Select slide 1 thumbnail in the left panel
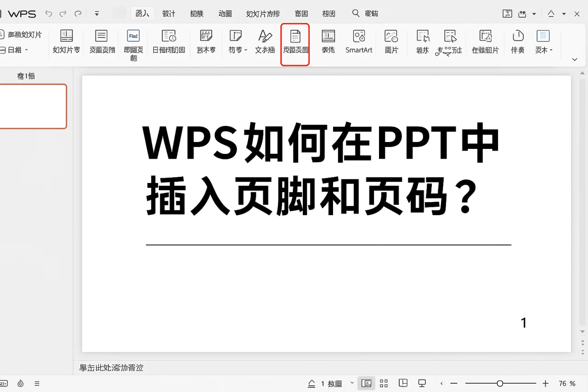Screen dimensions: 588x392 tap(33, 106)
